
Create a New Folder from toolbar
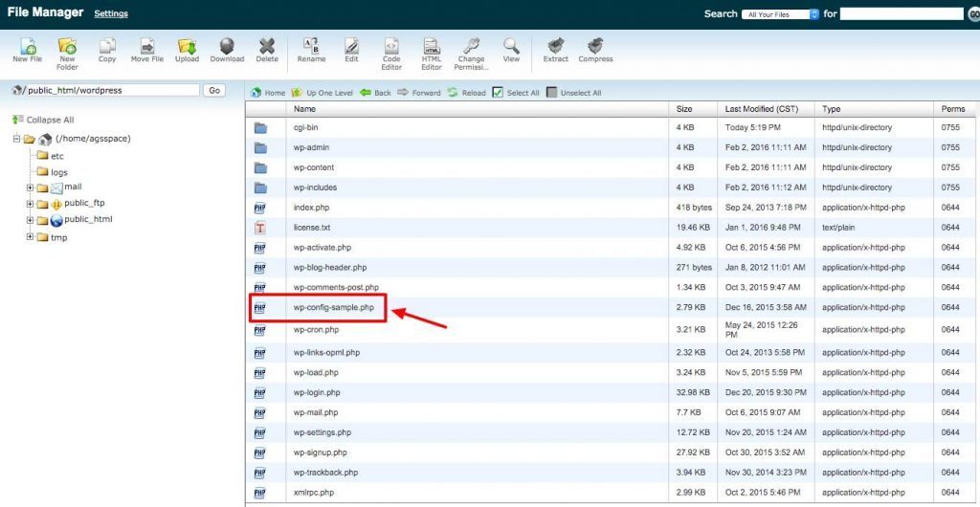(x=67, y=54)
